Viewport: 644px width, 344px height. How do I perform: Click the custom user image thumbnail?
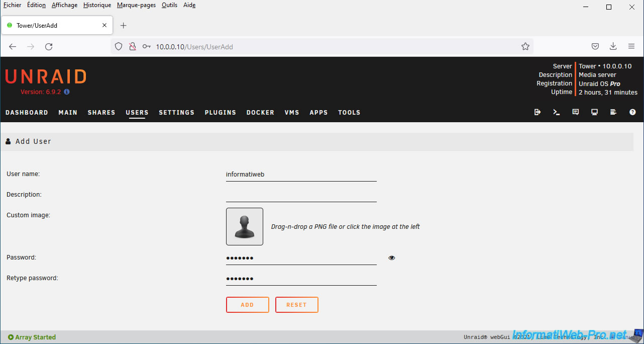pyautogui.click(x=245, y=226)
